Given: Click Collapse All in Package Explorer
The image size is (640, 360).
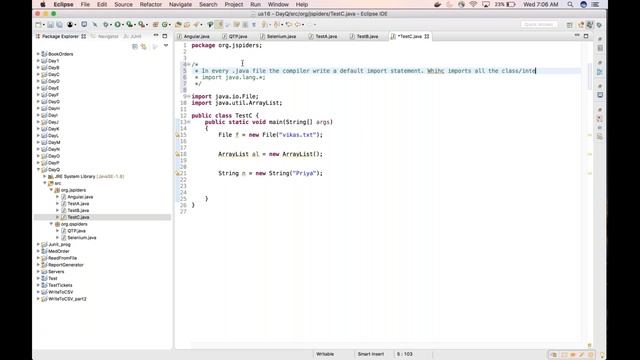Looking at the screenshot, I should (x=135, y=47).
